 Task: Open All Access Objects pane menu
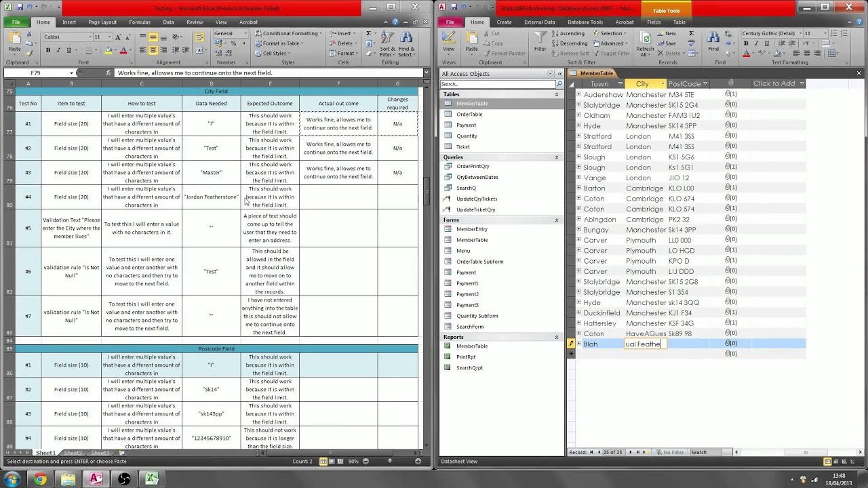click(x=550, y=73)
